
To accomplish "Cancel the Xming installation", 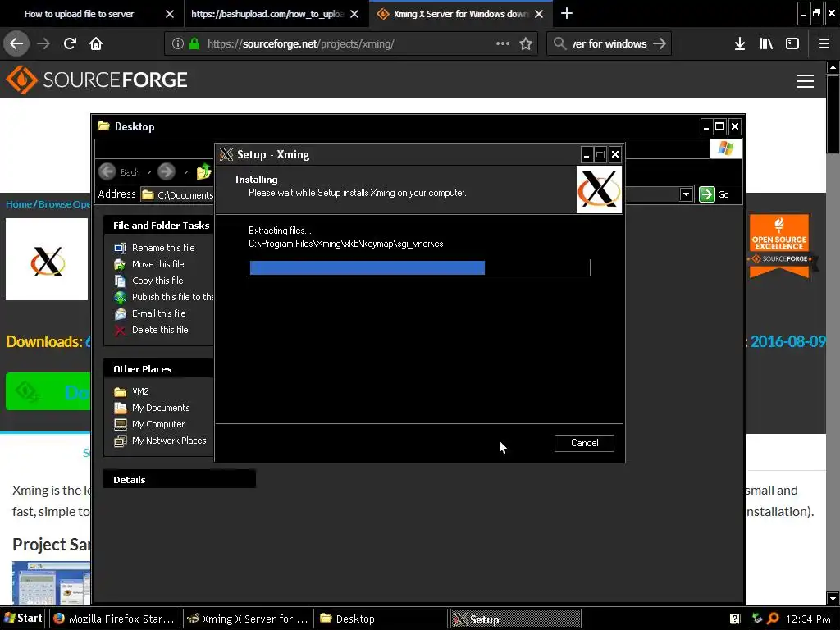I will coord(584,443).
